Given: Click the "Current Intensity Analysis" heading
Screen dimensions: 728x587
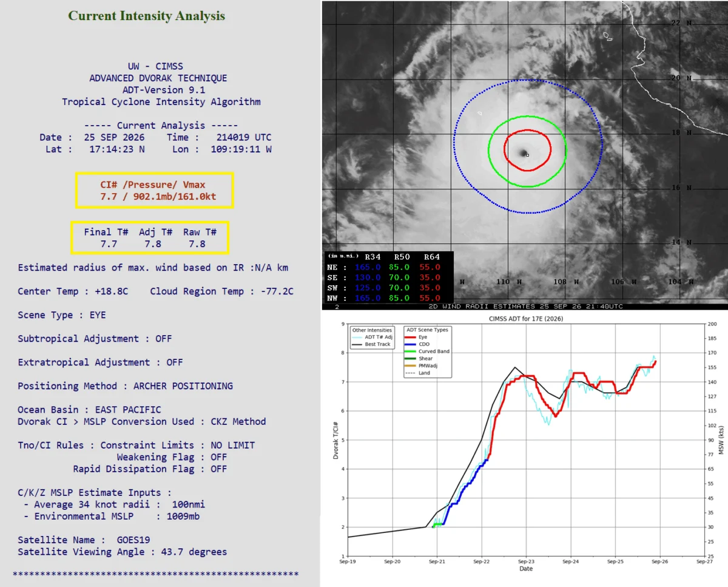Looking at the screenshot, I should [x=146, y=16].
